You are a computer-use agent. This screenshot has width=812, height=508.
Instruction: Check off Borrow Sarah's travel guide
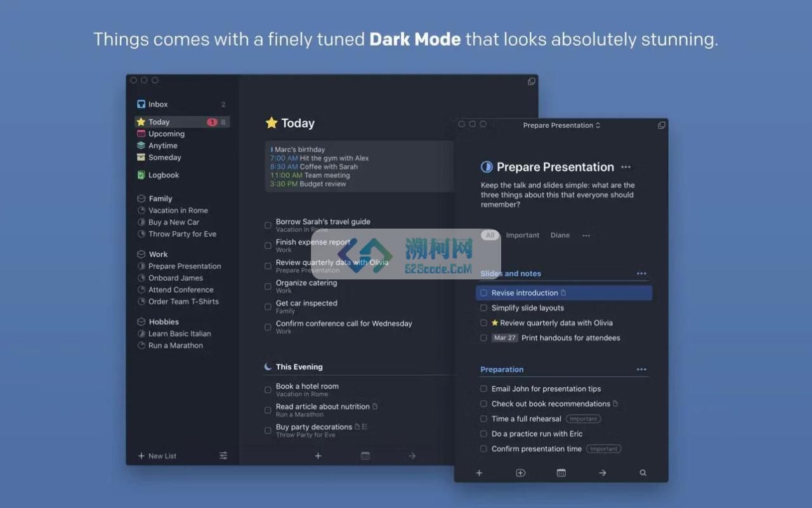(x=268, y=225)
